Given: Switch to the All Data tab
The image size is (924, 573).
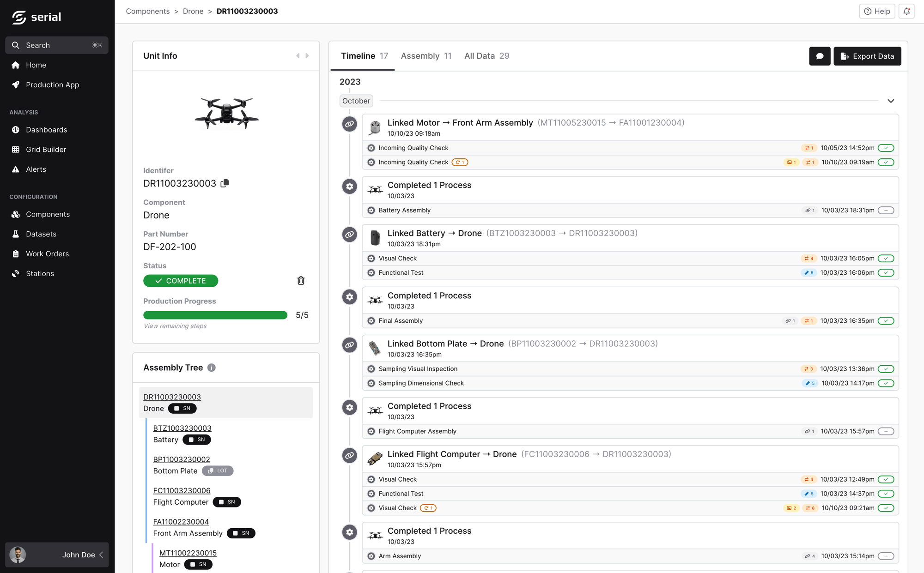Looking at the screenshot, I should (486, 56).
